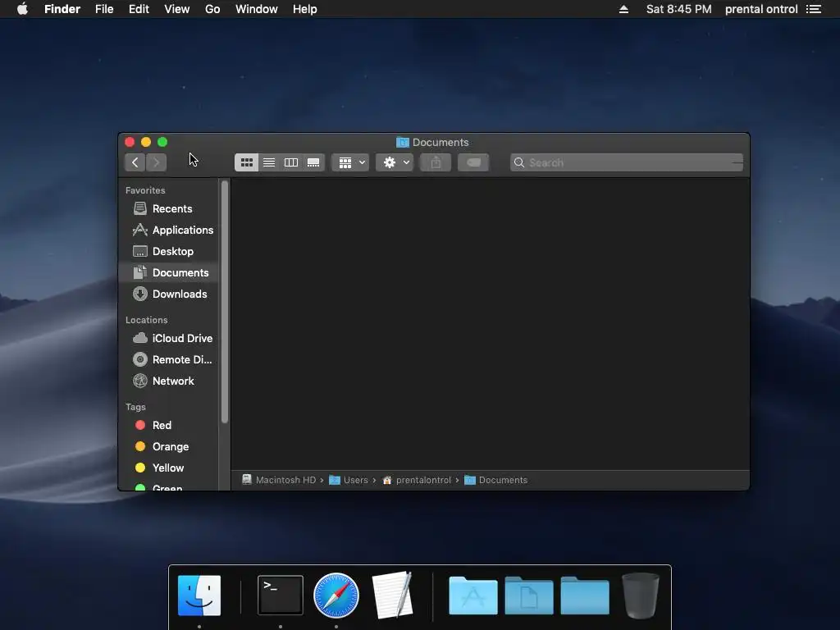Click the menu bar clock

coord(678,9)
